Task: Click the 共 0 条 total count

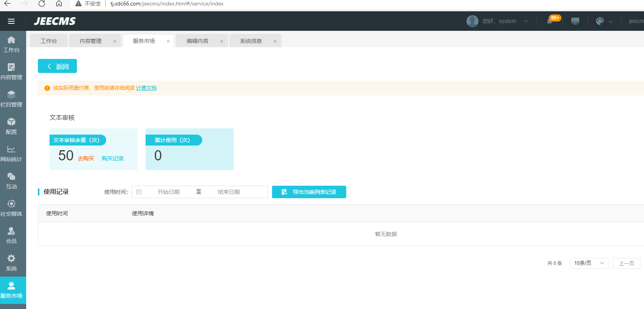Action: pos(555,263)
